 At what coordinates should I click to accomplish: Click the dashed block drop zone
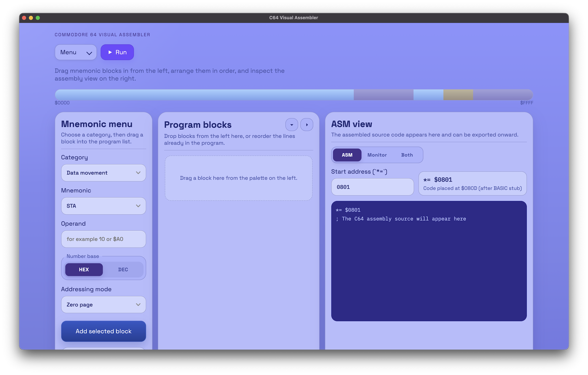point(239,178)
